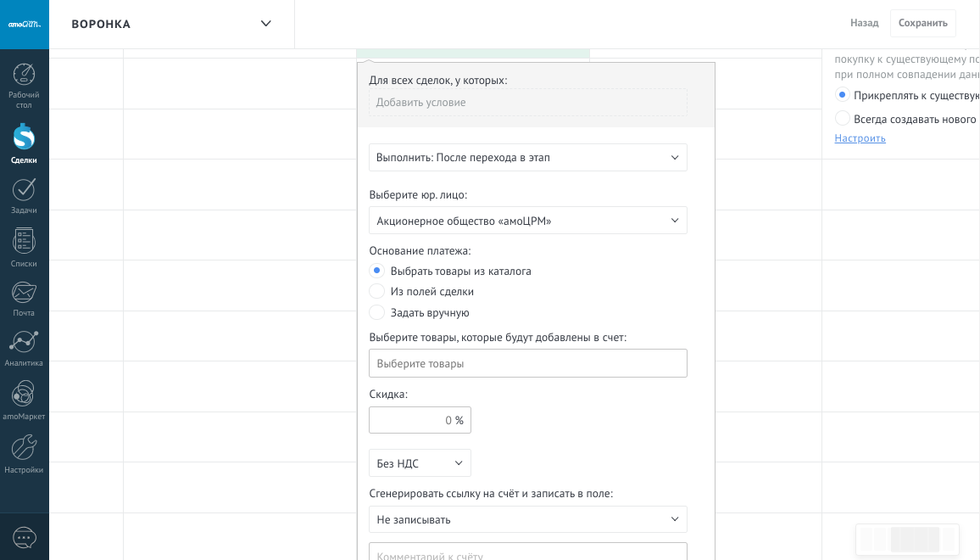Open the ВОРОНКА pipeline selector chevron

[265, 24]
